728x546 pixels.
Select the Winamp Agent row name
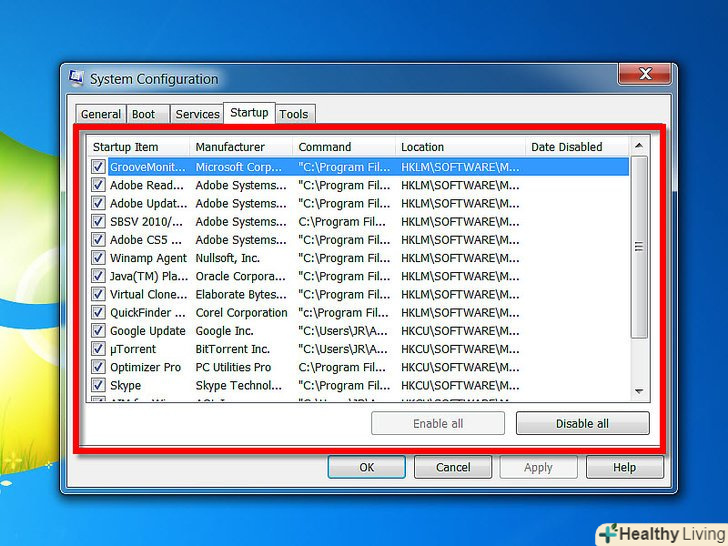coord(148,258)
